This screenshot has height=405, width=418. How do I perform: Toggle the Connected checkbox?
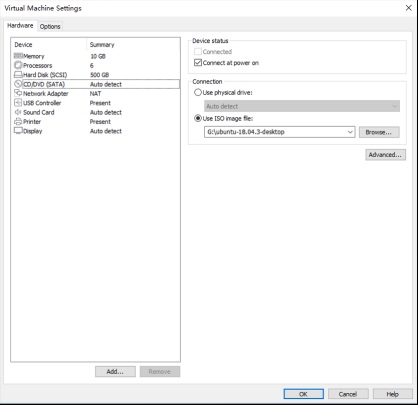198,52
